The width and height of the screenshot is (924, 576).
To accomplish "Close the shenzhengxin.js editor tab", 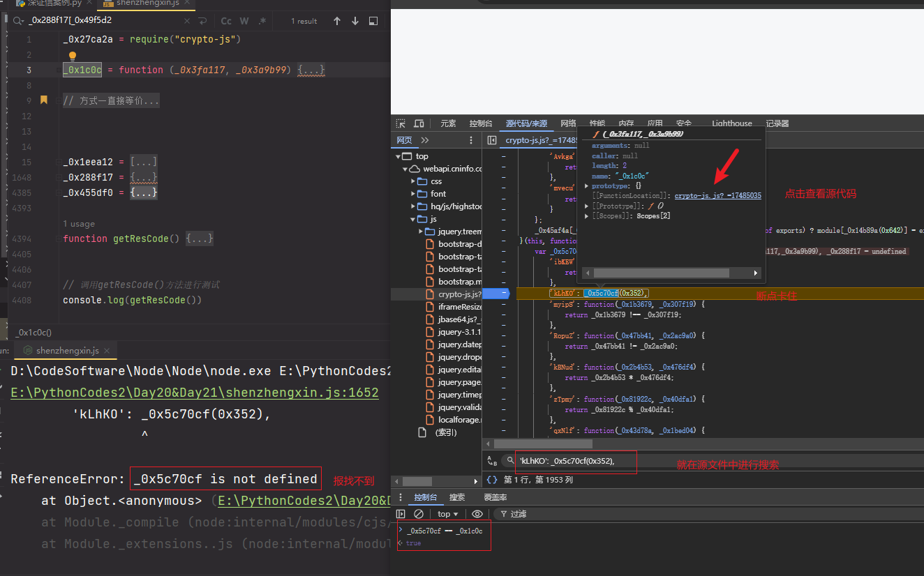I will [x=188, y=3].
